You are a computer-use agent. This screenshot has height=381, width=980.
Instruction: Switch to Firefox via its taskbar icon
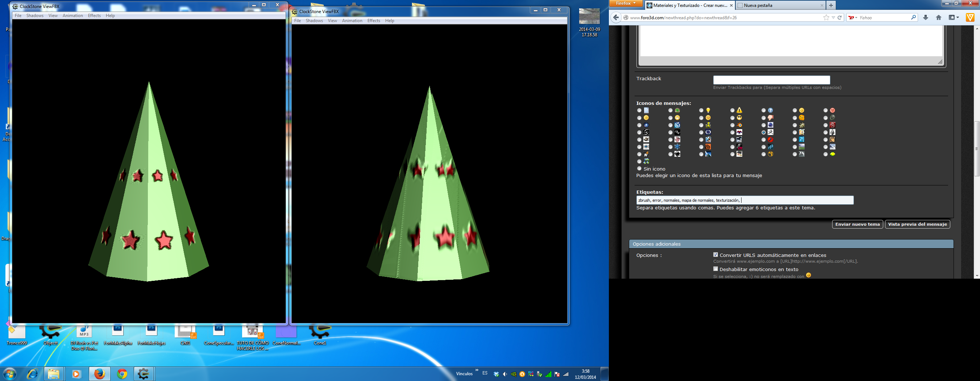(x=100, y=374)
